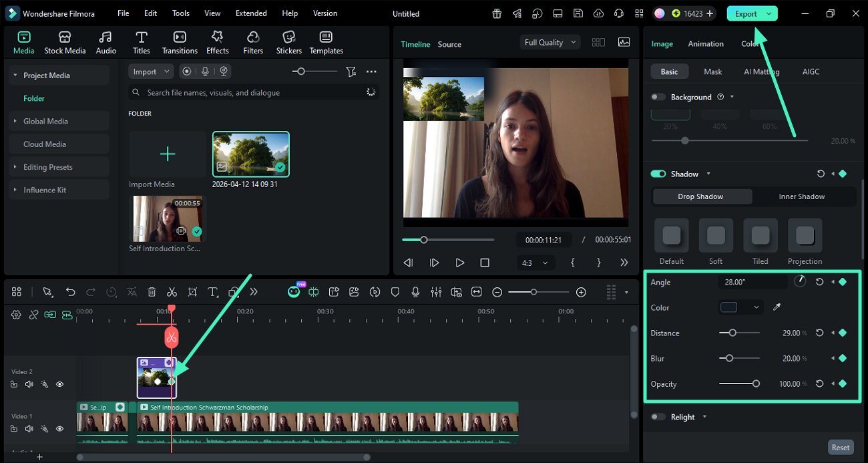Screen dimensions: 868x463
Task: Adjust the shadow Opacity slider
Action: coord(739,383)
